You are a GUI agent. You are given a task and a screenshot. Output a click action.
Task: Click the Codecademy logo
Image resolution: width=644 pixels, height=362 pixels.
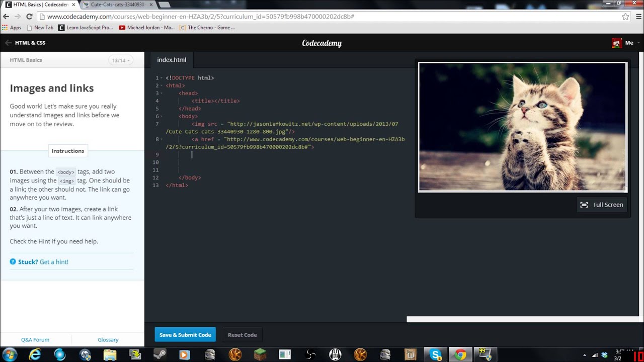click(322, 43)
